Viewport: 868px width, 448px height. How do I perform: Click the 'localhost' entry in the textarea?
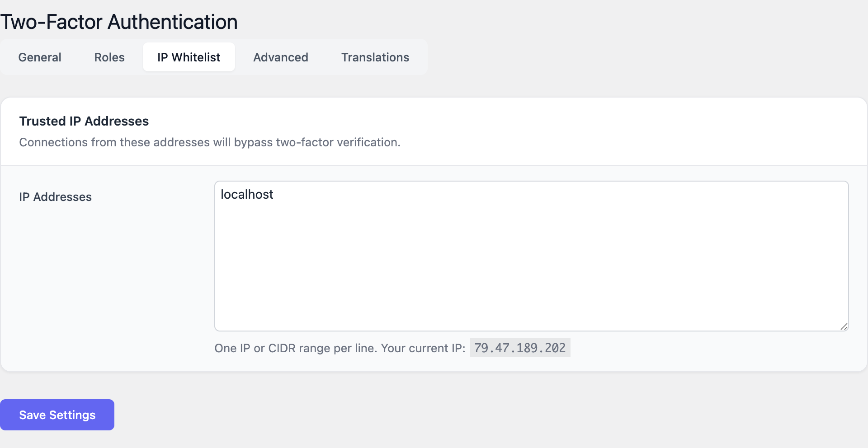pyautogui.click(x=247, y=195)
